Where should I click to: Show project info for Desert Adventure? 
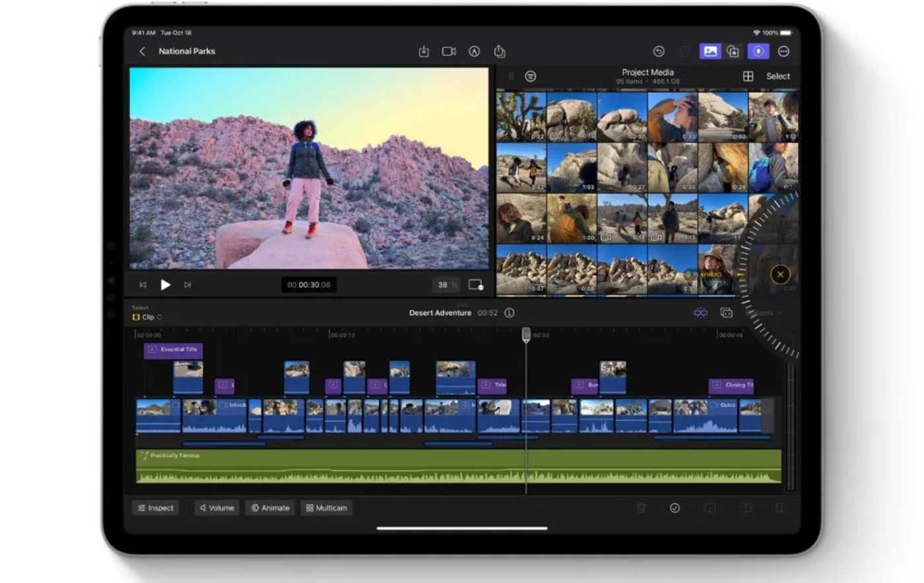510,313
